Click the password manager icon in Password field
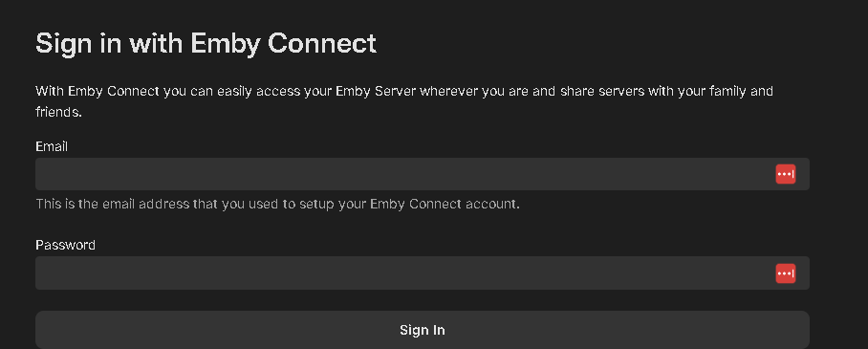The image size is (868, 349). (786, 273)
